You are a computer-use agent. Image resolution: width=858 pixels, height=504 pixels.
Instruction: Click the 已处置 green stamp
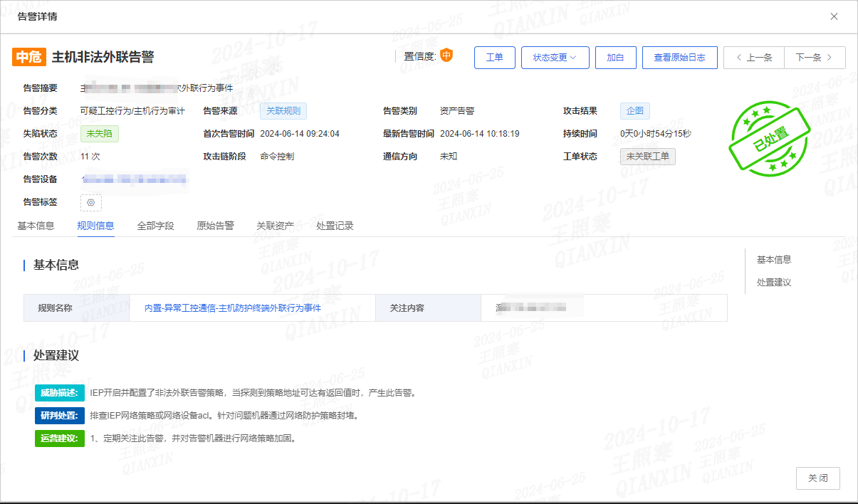coord(770,137)
